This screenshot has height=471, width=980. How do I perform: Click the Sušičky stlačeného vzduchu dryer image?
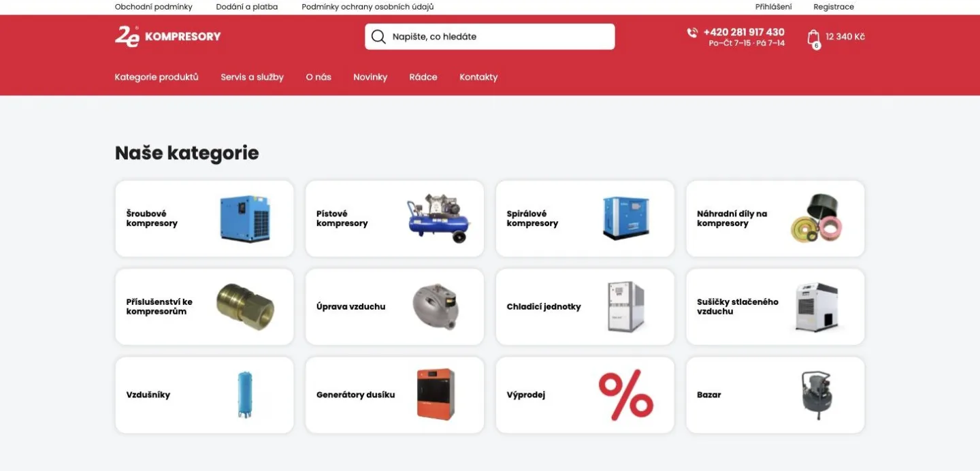tap(817, 307)
